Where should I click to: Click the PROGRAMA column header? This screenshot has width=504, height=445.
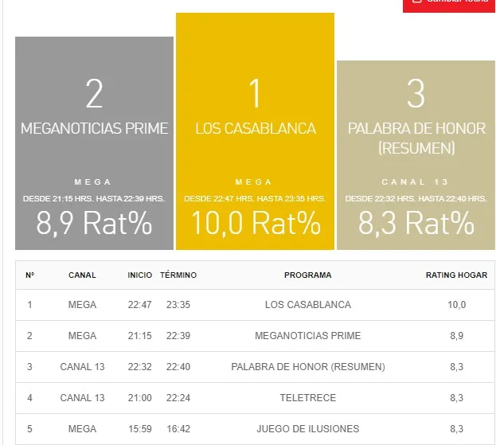click(308, 275)
